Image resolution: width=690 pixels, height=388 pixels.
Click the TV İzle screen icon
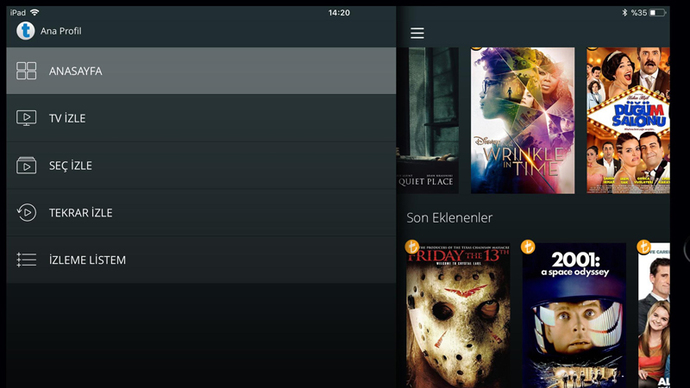pos(26,118)
